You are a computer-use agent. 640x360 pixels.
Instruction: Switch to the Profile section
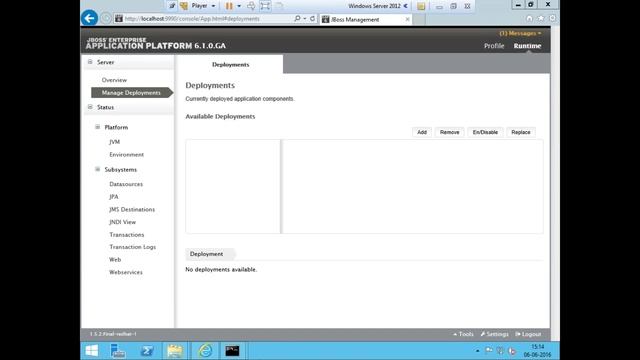(494, 46)
